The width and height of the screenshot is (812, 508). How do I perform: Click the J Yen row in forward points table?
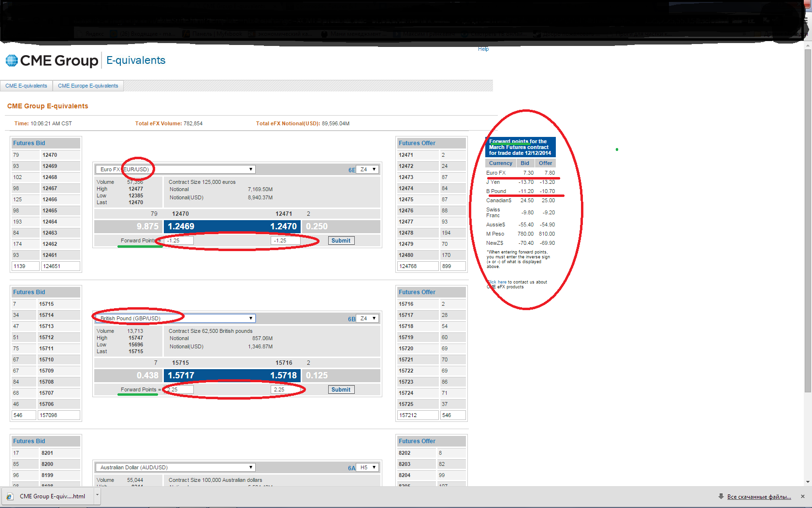point(521,182)
